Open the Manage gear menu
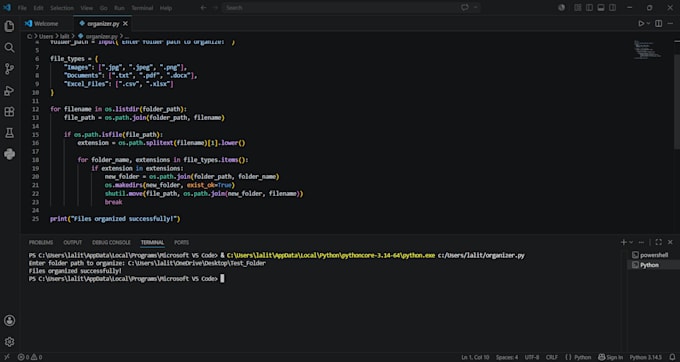680x362 pixels. [x=9, y=342]
